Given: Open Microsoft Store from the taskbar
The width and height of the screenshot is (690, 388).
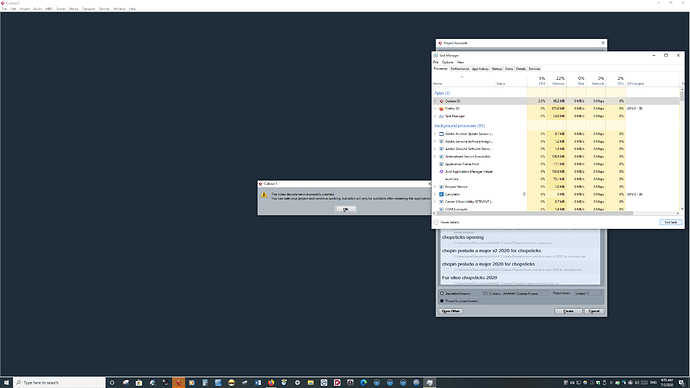Looking at the screenshot, I should click(x=139, y=383).
